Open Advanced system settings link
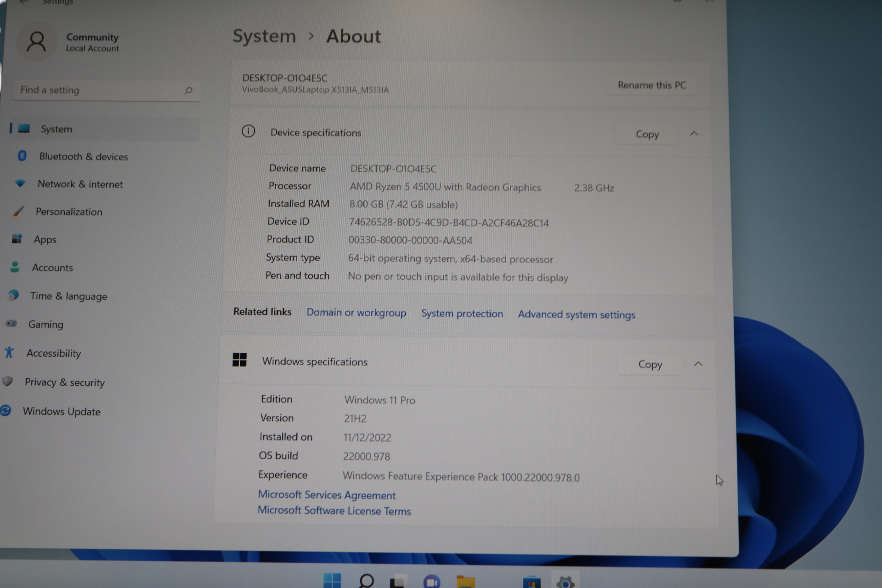 tap(577, 315)
